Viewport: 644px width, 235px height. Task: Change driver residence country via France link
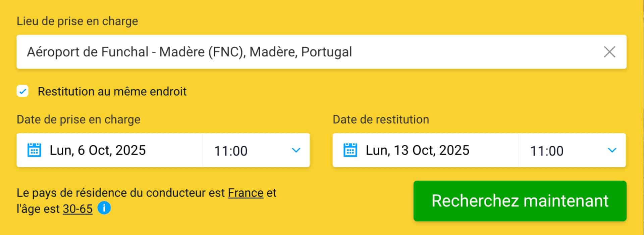point(246,193)
